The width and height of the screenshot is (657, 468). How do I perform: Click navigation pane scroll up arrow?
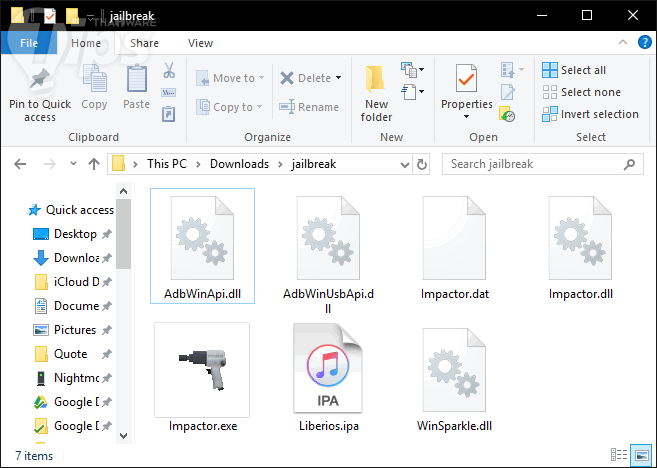(x=124, y=191)
